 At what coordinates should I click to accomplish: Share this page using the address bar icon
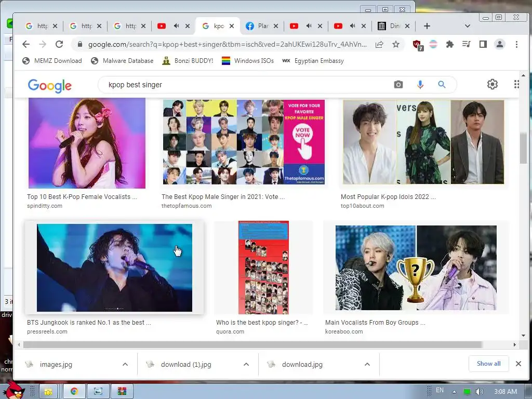(379, 44)
